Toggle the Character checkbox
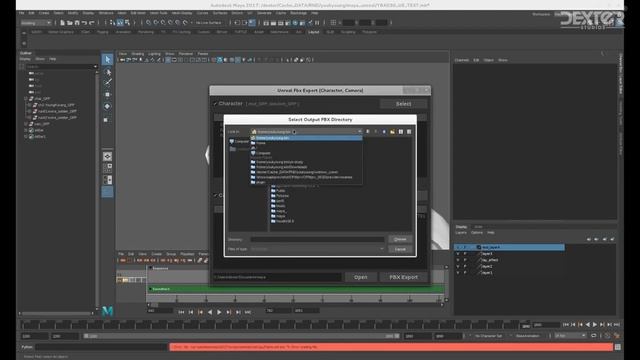Viewport: 640px width, 360px height. 215,104
